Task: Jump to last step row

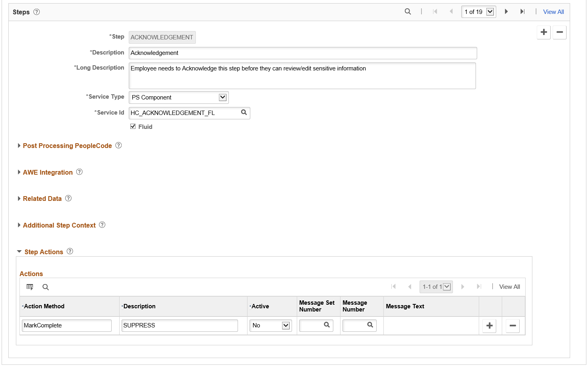Action: pos(522,12)
